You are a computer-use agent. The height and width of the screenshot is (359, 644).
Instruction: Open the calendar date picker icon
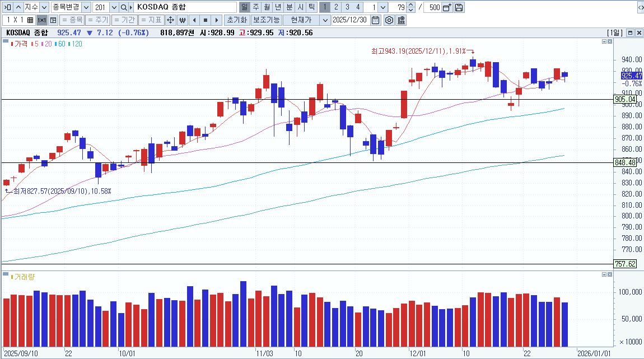375,20
